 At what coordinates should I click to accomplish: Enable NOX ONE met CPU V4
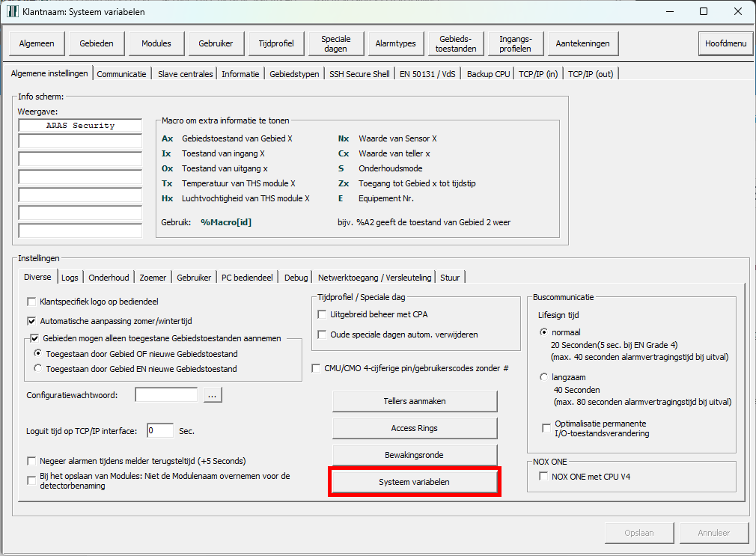click(544, 477)
